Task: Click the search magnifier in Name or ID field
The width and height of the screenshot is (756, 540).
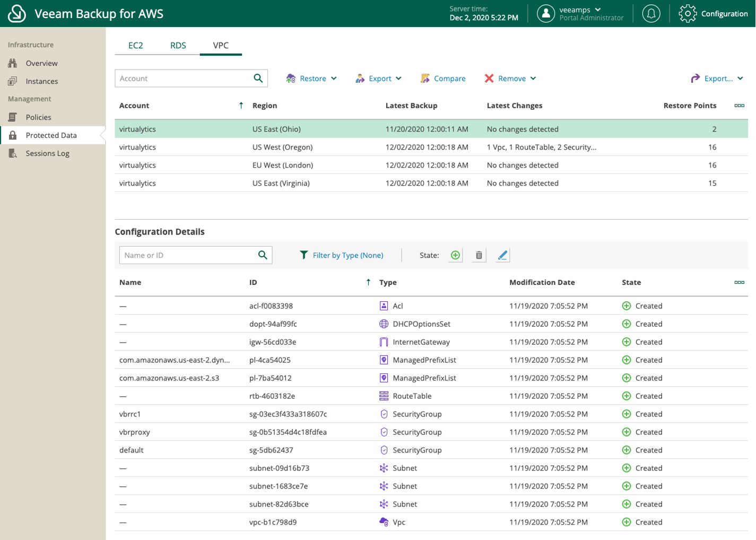Action: tap(263, 255)
